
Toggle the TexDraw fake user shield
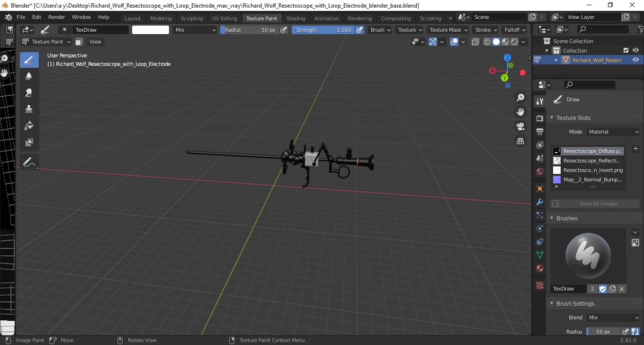click(603, 289)
